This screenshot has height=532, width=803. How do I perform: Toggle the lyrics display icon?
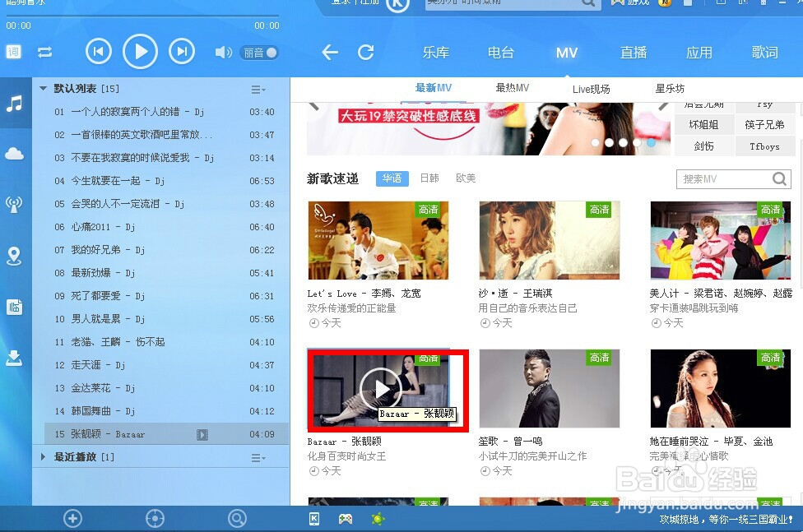tap(14, 52)
